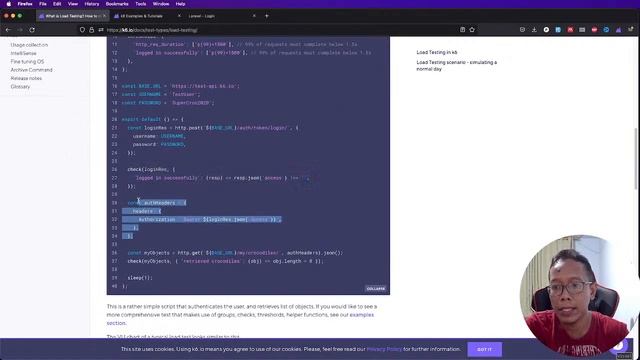
Task: Open 'Release notes' in the sidebar
Action: [x=26, y=78]
